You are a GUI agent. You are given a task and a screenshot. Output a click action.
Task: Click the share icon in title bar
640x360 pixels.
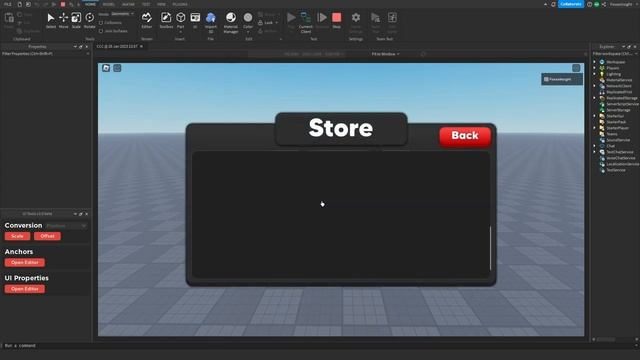point(604,4)
